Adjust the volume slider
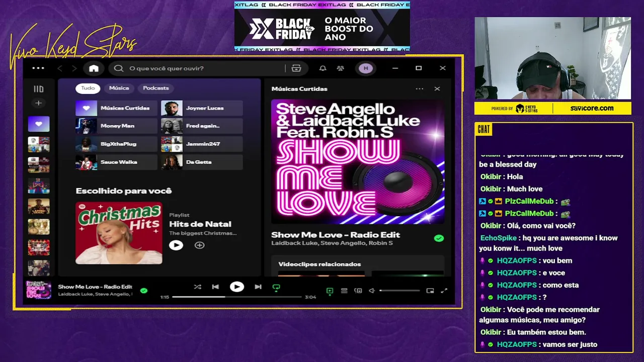The image size is (644, 362). coord(399,291)
